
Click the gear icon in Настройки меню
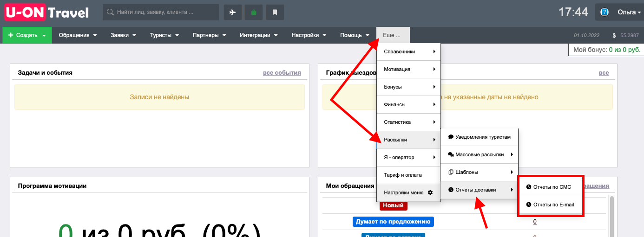(x=430, y=192)
